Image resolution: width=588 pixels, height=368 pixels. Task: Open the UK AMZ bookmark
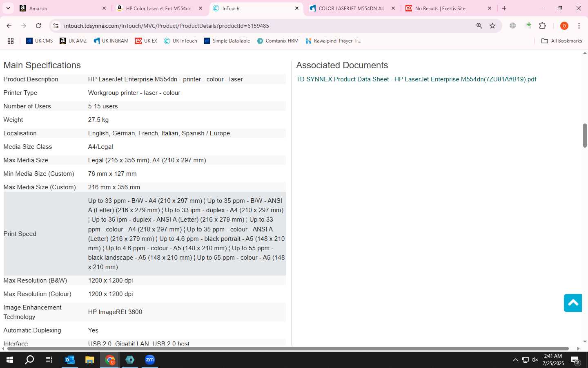click(73, 41)
